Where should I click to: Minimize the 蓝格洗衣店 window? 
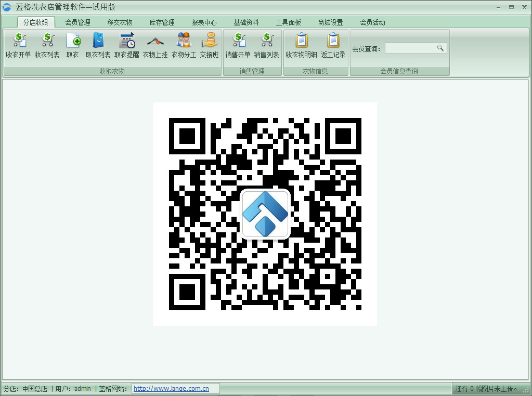[498, 7]
